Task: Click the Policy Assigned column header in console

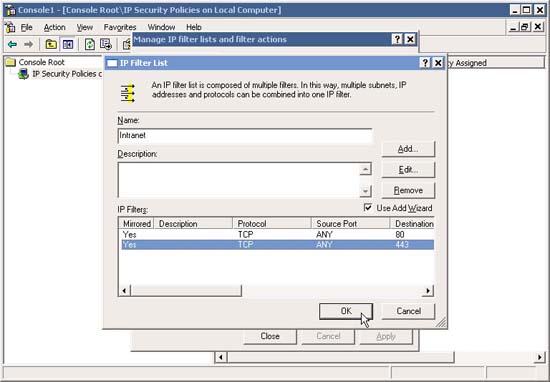Action: (495, 63)
